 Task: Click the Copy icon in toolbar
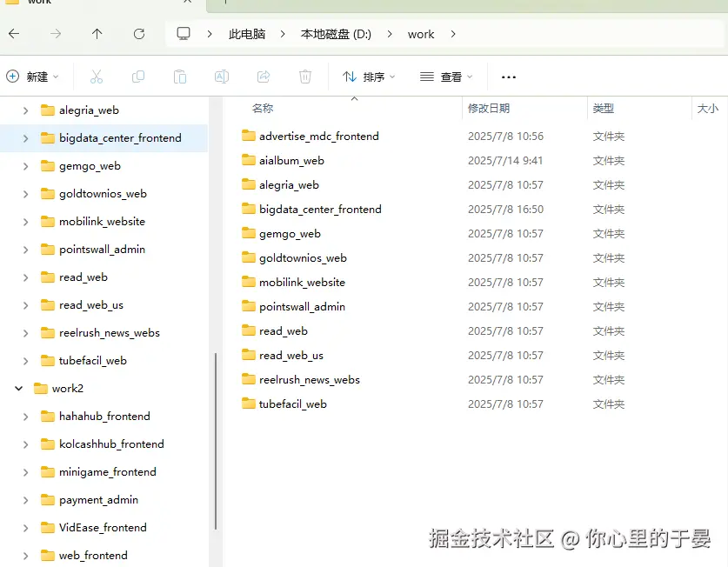pyautogui.click(x=138, y=77)
